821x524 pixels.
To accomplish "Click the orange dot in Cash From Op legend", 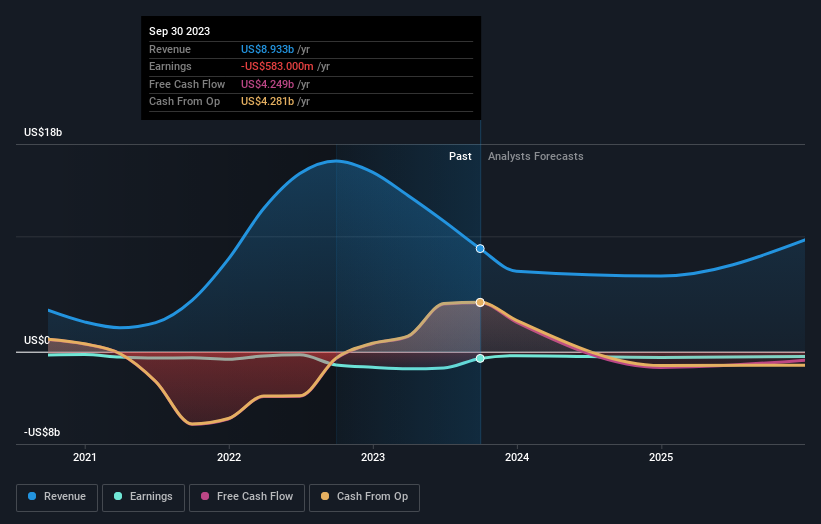I will click(325, 496).
